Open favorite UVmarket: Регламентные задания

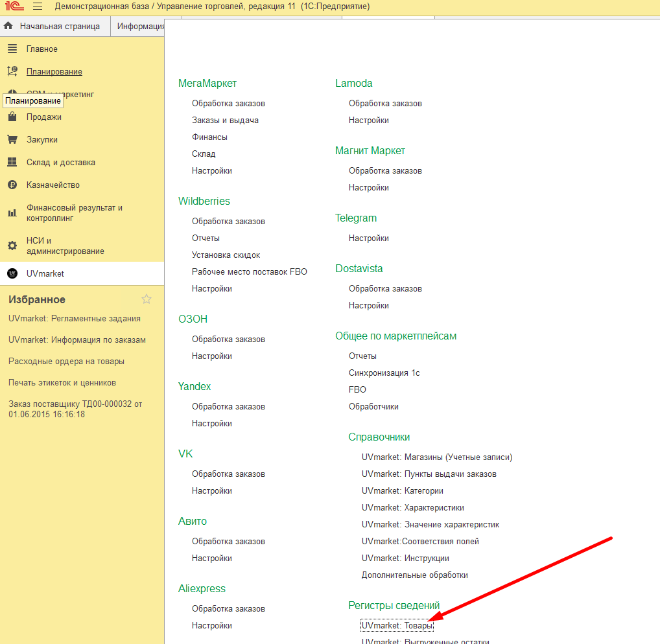tap(75, 318)
